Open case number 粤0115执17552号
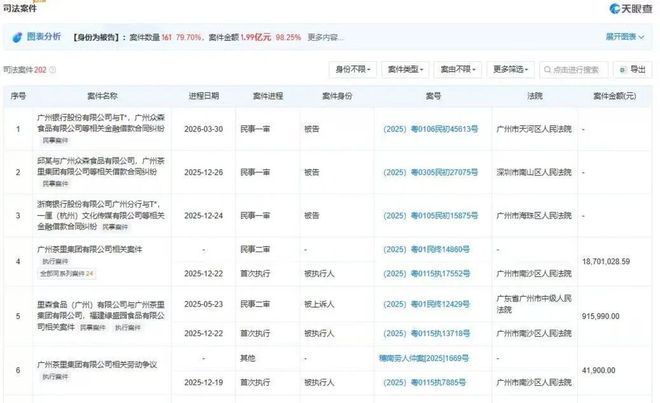Viewport: 660px width, 403px height. pos(432,273)
